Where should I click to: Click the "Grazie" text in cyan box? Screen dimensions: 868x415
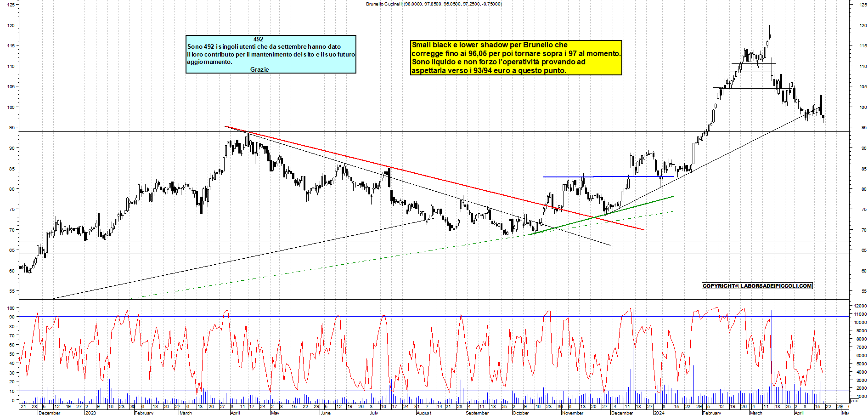pyautogui.click(x=259, y=69)
